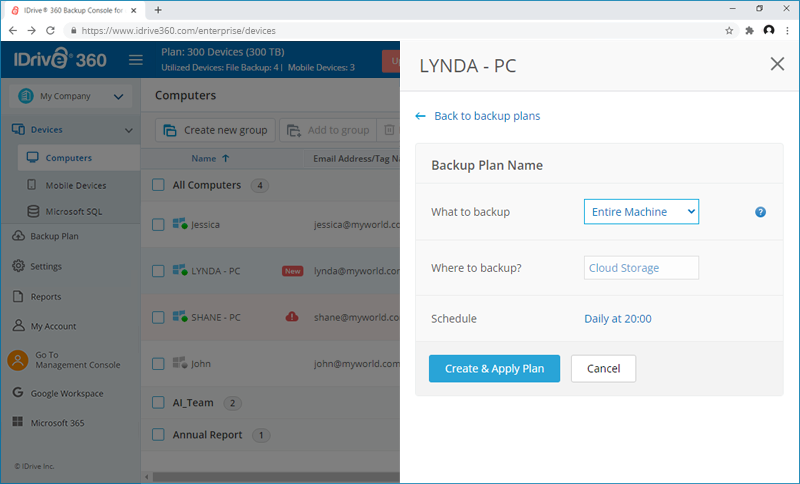The height and width of the screenshot is (484, 800).
Task: Click the Microsoft SQL database icon
Action: 33,211
